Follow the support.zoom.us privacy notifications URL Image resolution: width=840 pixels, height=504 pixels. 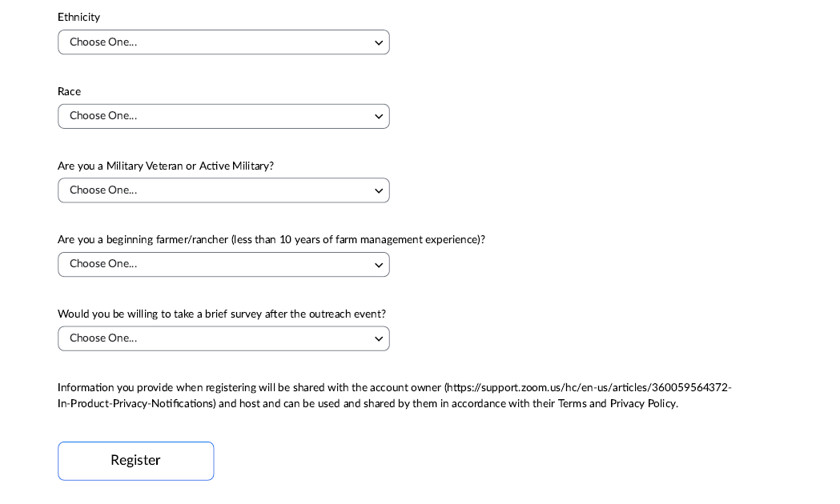pos(589,388)
